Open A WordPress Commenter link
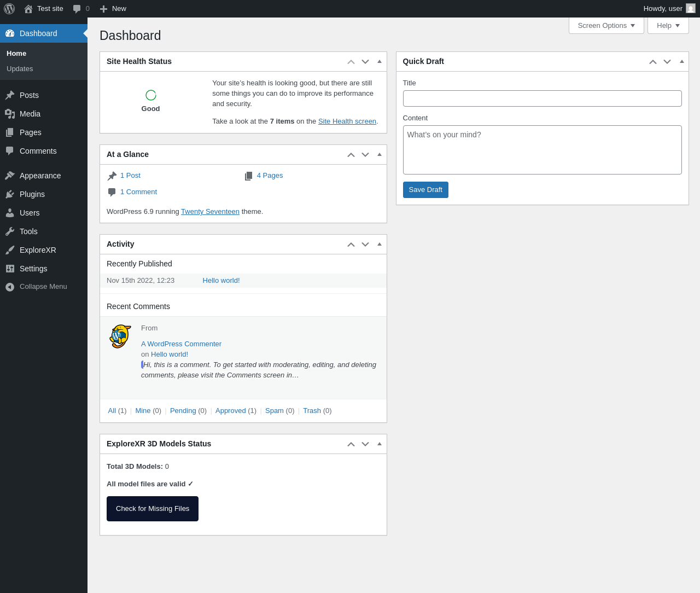 [181, 344]
